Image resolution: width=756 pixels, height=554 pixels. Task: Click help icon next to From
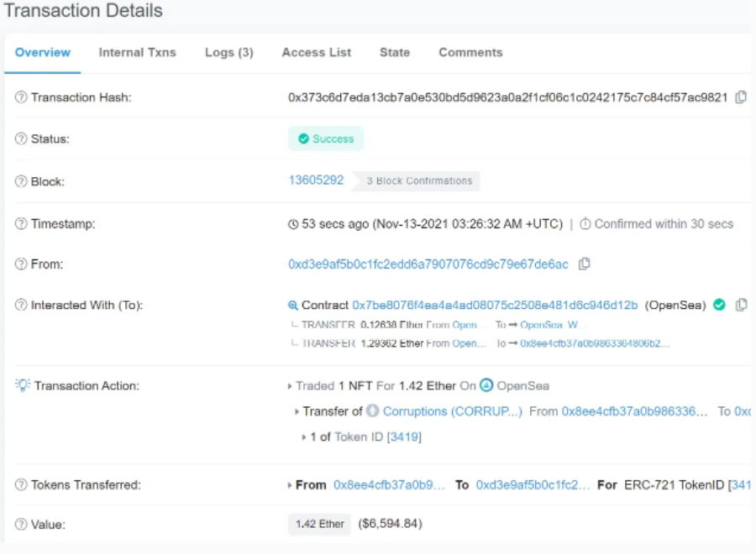(21, 264)
